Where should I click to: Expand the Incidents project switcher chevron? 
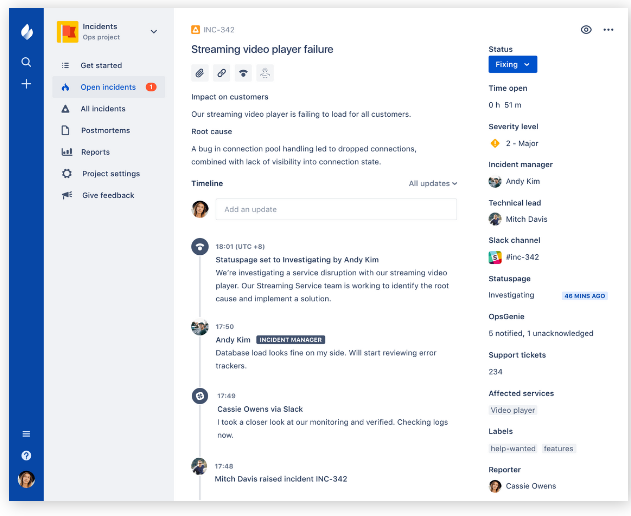(154, 31)
